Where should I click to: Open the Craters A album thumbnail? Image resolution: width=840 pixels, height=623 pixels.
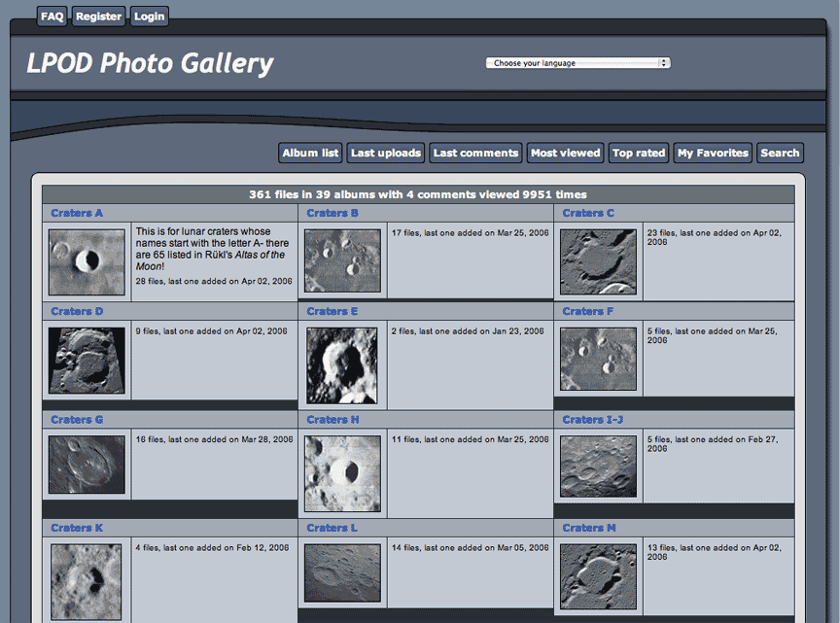coord(87,262)
